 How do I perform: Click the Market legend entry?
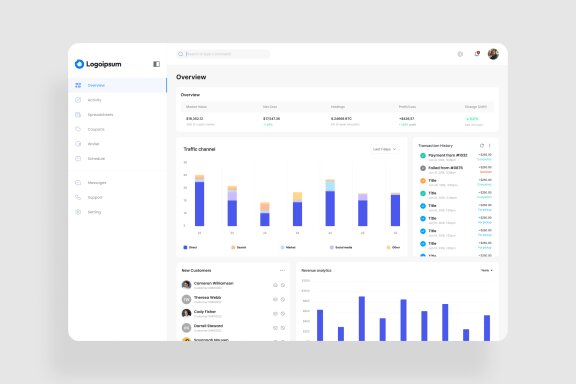tap(288, 247)
